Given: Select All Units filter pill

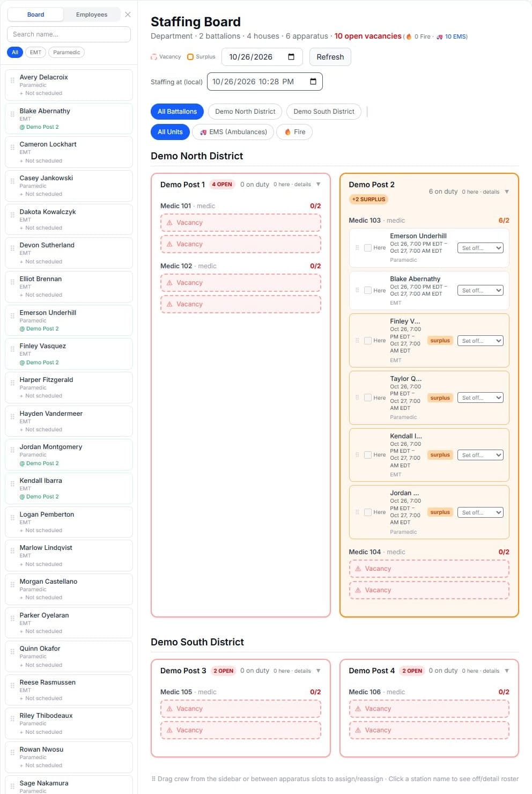Looking at the screenshot, I should tap(170, 132).
